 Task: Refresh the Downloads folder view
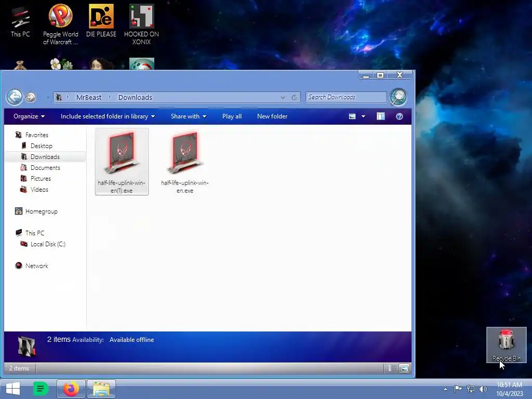(294, 97)
